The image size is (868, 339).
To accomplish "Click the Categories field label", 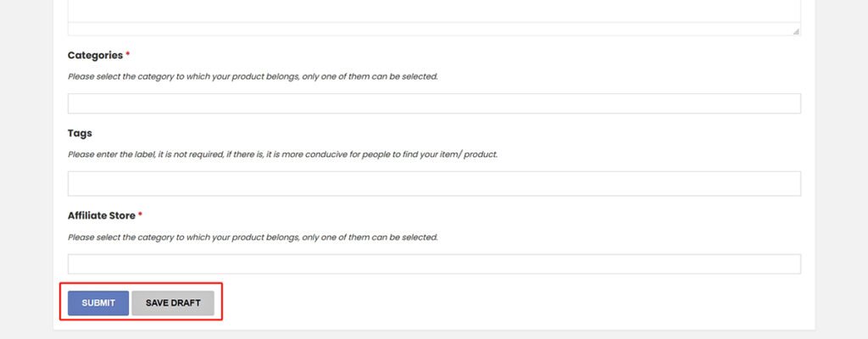I will (95, 55).
